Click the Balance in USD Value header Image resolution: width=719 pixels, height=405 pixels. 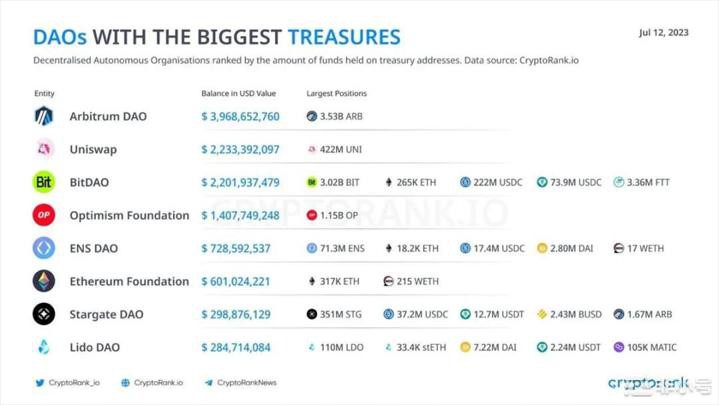tap(238, 94)
